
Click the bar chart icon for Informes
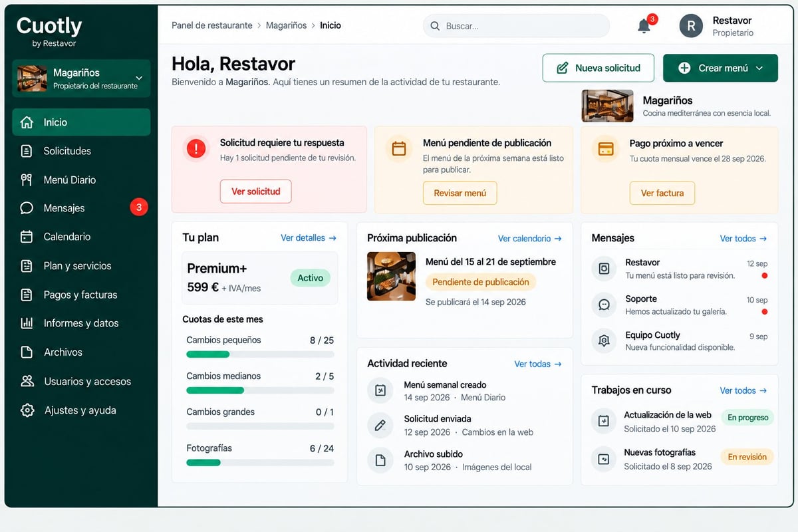click(27, 323)
